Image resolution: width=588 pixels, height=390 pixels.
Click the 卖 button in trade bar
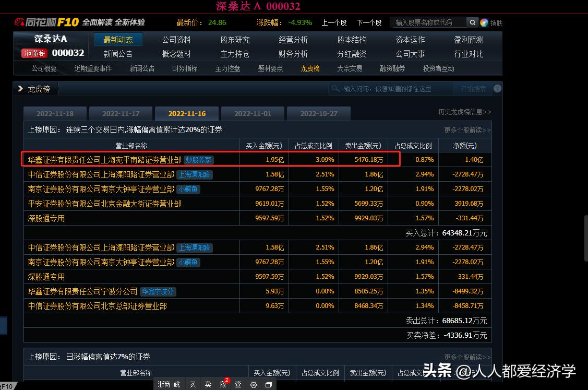[x=208, y=385]
